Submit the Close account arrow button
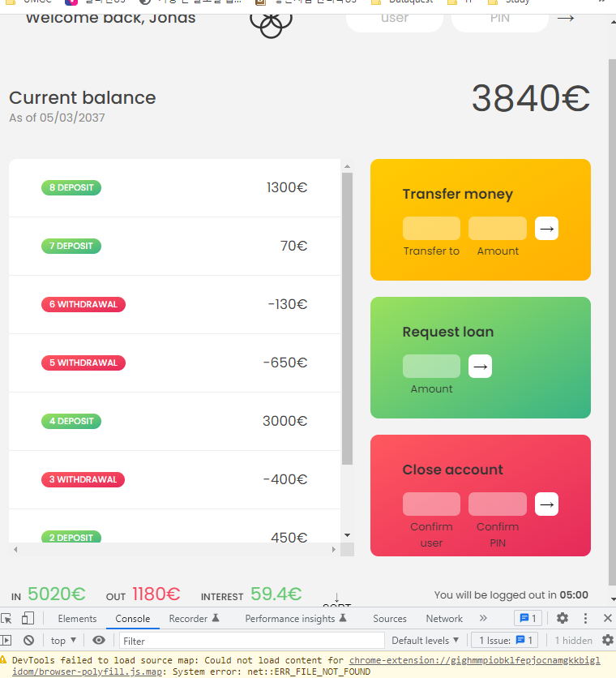 tap(546, 504)
